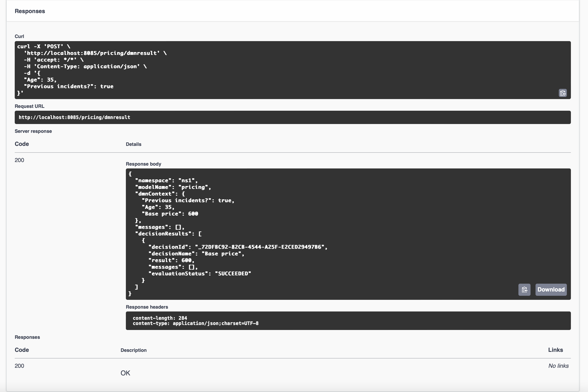Click the "Age": 35 line in curl

(x=40, y=80)
